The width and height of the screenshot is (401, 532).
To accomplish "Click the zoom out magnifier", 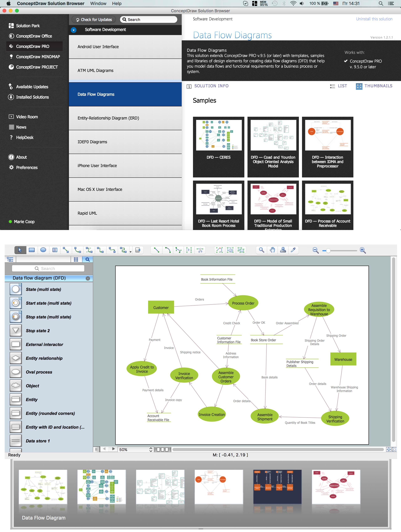I will 316,250.
